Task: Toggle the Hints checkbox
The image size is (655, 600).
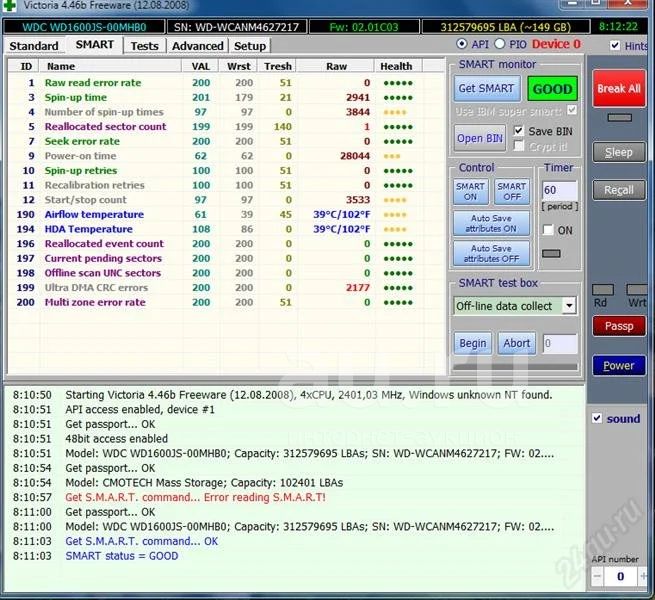Action: coord(615,45)
